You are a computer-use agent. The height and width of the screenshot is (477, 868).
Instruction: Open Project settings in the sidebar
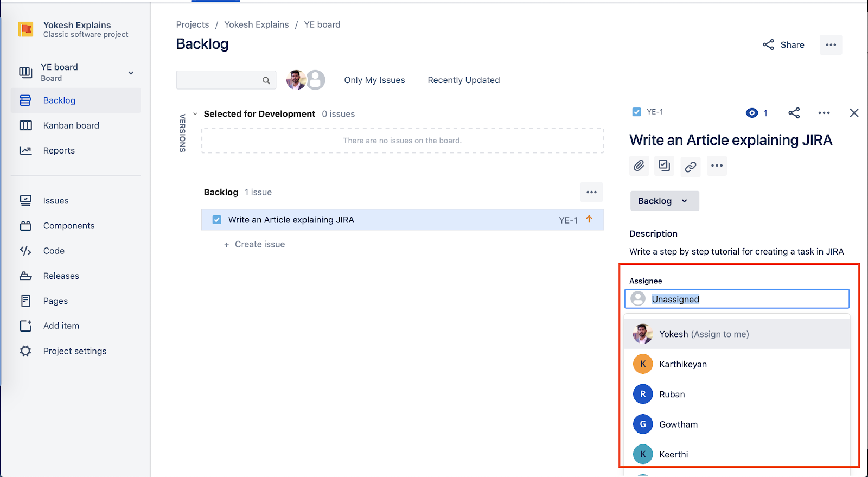pos(76,351)
